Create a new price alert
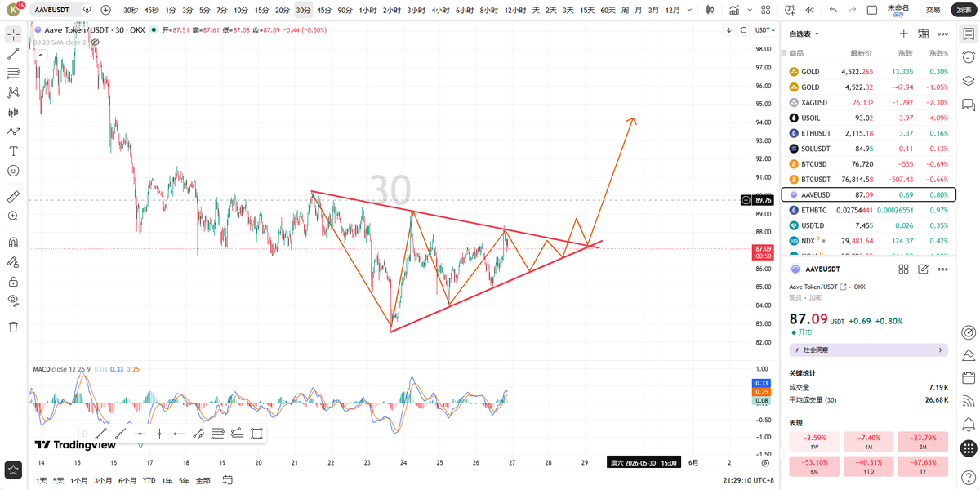The height and width of the screenshot is (490, 980). tap(789, 10)
